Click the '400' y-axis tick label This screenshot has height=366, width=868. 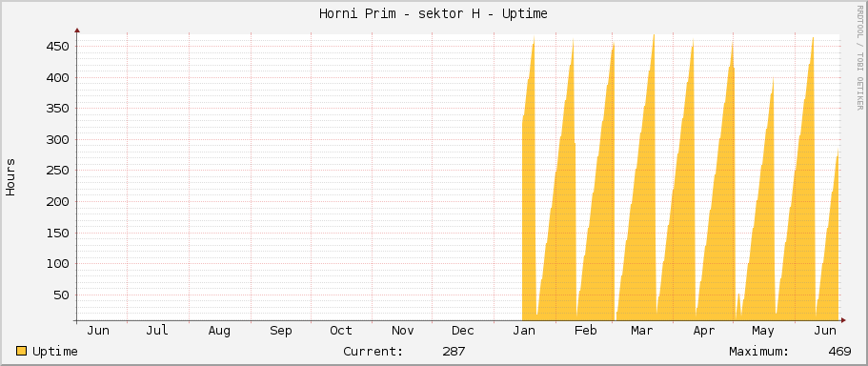(57, 77)
